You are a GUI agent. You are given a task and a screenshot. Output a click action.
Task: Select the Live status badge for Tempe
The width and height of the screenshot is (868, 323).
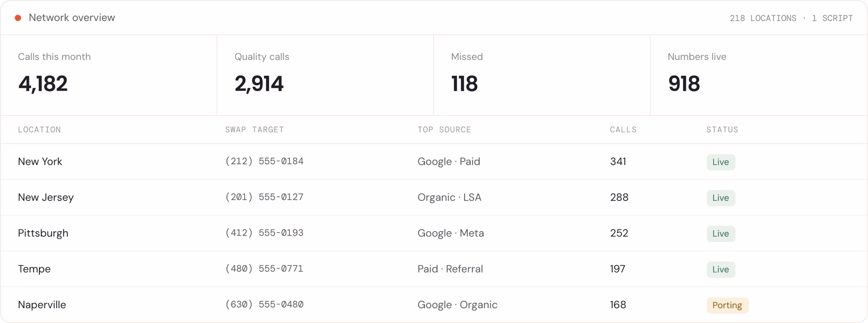[x=721, y=269]
